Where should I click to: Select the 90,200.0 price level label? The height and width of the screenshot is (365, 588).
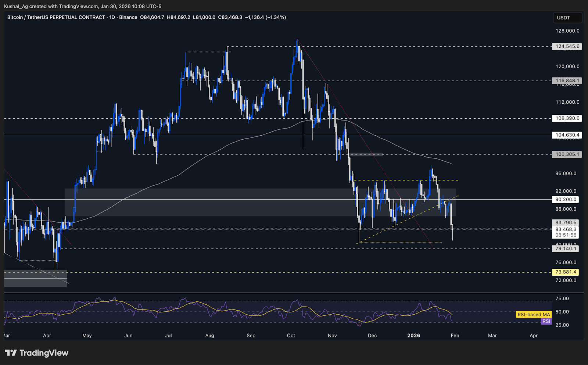(565, 200)
